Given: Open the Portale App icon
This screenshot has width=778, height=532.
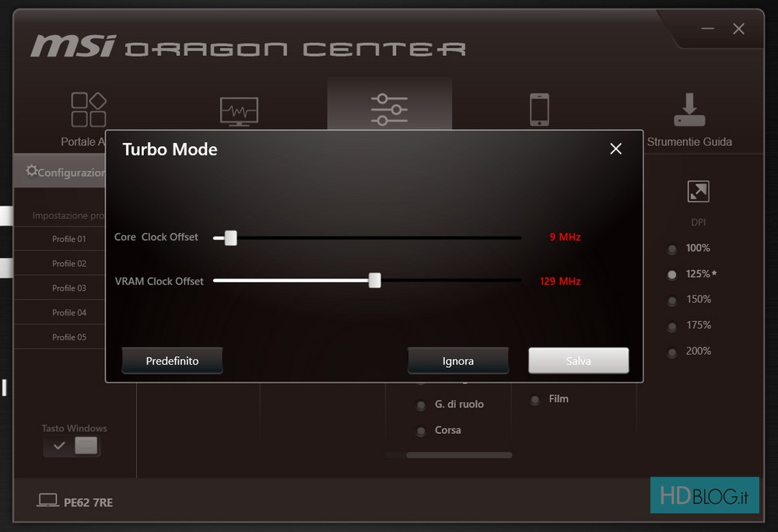Looking at the screenshot, I should tap(89, 109).
